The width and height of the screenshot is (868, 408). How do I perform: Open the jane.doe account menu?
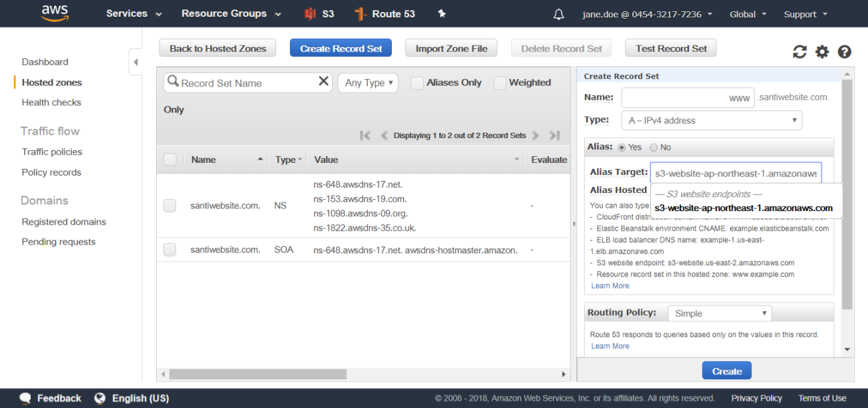[648, 14]
